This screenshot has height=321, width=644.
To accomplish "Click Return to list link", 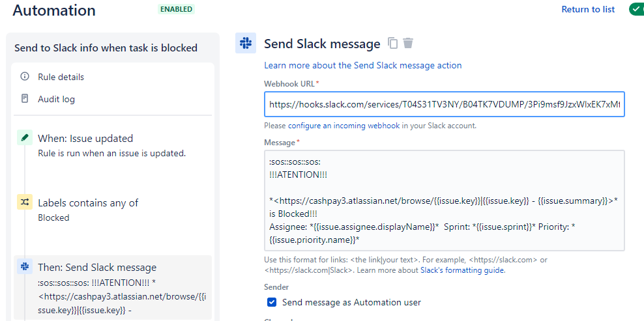I will coord(588,9).
